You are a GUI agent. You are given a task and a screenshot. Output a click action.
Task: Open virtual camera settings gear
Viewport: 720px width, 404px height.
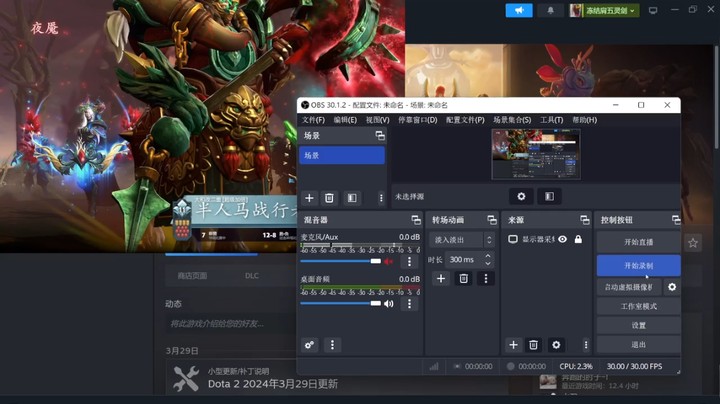(x=672, y=287)
